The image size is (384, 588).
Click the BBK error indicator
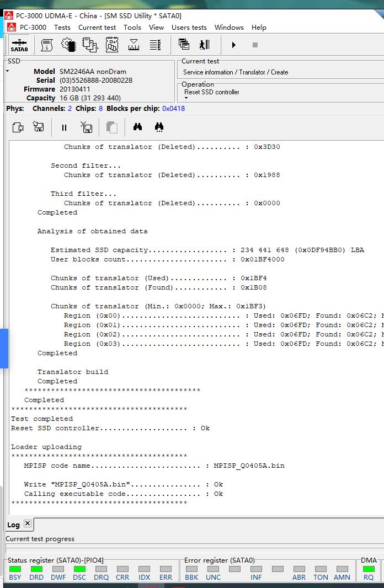[191, 569]
